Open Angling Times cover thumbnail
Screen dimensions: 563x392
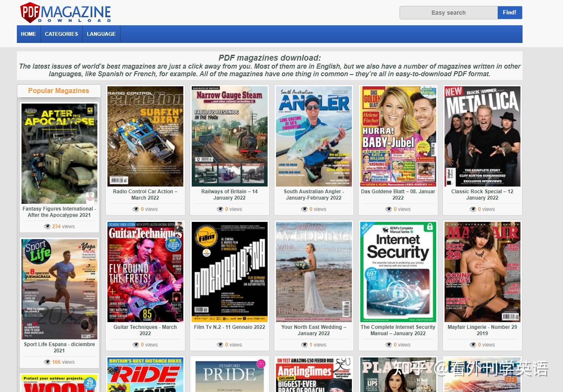click(314, 375)
